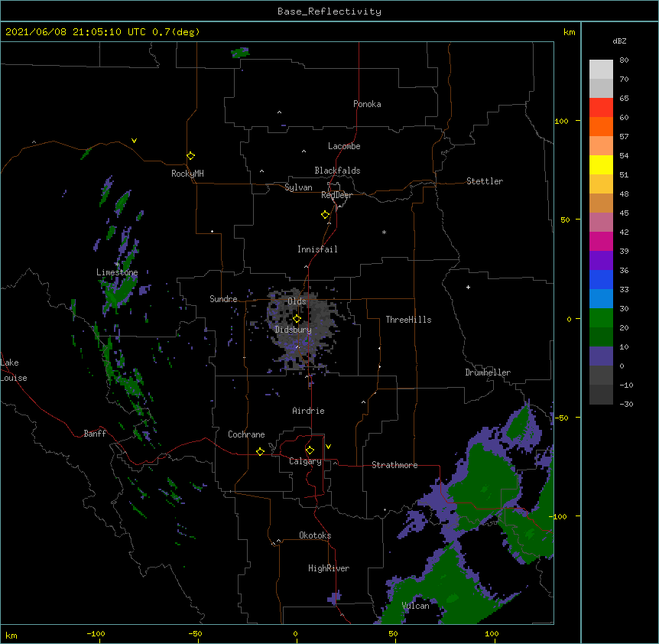Click the Limestone label

[117, 272]
